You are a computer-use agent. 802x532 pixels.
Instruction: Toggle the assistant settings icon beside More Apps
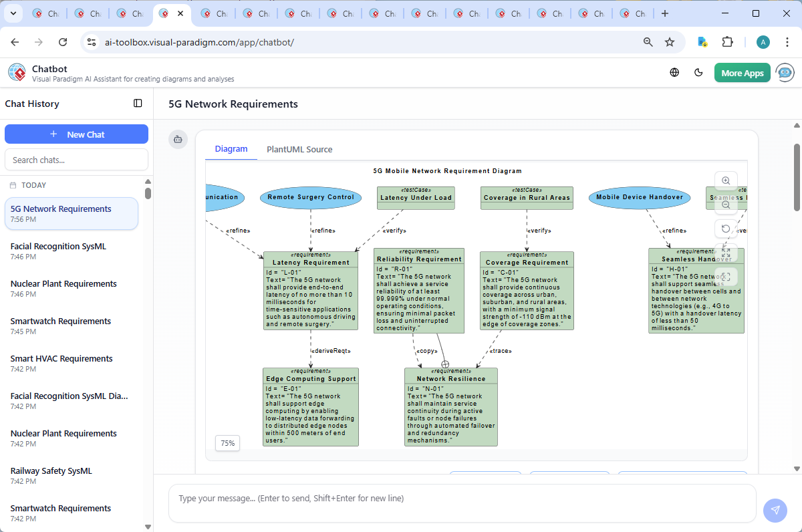point(784,72)
